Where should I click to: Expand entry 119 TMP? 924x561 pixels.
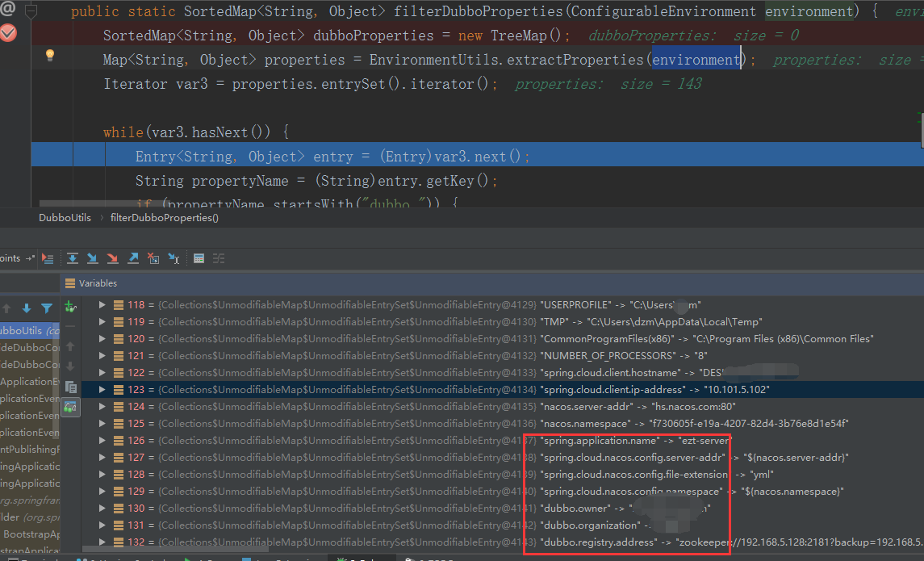coord(102,322)
